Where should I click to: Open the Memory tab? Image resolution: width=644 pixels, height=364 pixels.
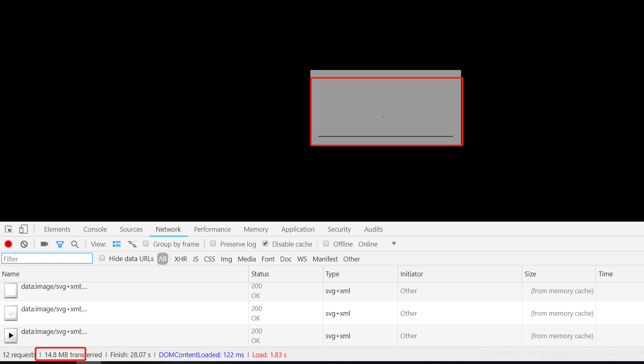pos(256,229)
